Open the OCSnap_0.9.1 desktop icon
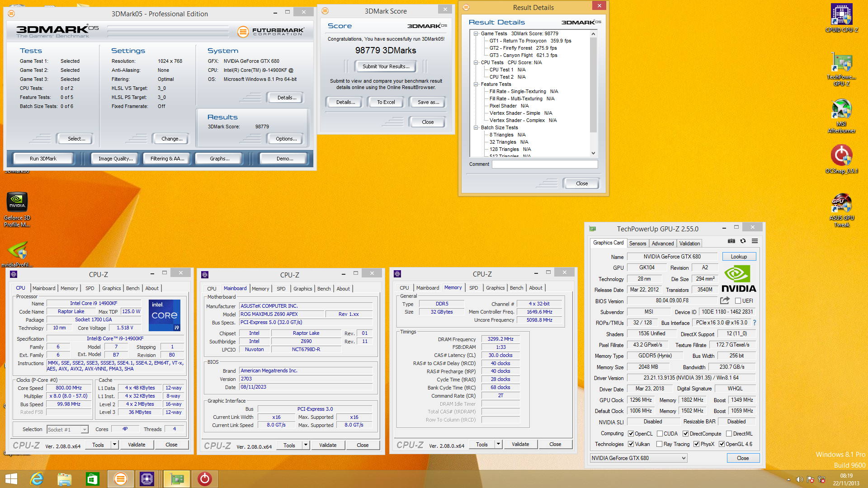Image resolution: width=868 pixels, height=488 pixels. point(841,159)
